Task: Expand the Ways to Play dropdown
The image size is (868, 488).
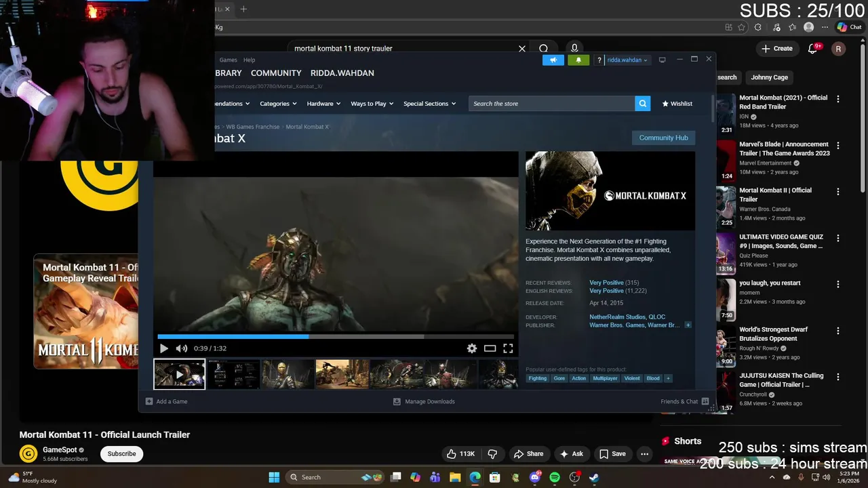Action: coord(372,104)
